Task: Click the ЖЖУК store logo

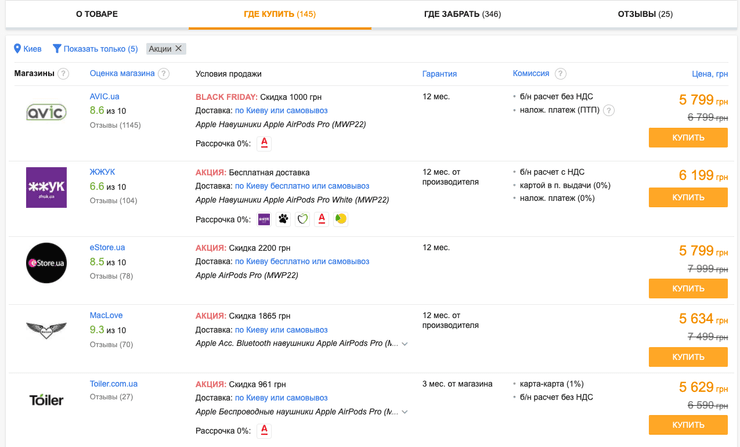Action: coord(46,187)
